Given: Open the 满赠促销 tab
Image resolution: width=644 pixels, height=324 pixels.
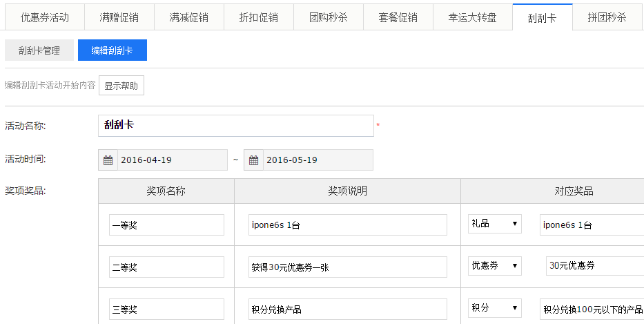Looking at the screenshot, I should click(x=119, y=17).
